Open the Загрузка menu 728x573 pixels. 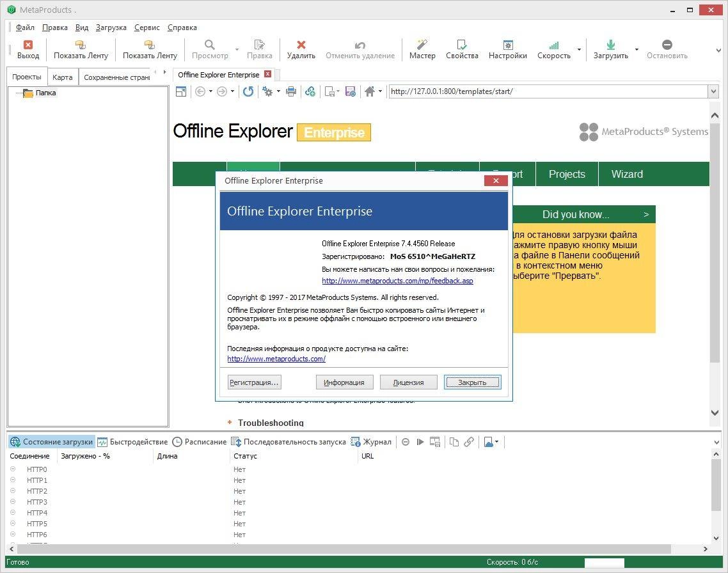pos(111,27)
